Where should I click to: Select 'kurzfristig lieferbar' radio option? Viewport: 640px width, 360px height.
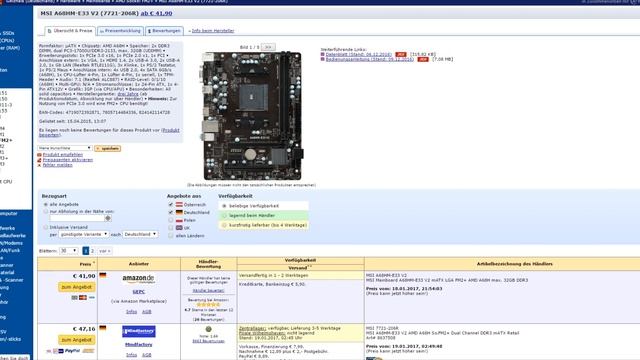224,225
